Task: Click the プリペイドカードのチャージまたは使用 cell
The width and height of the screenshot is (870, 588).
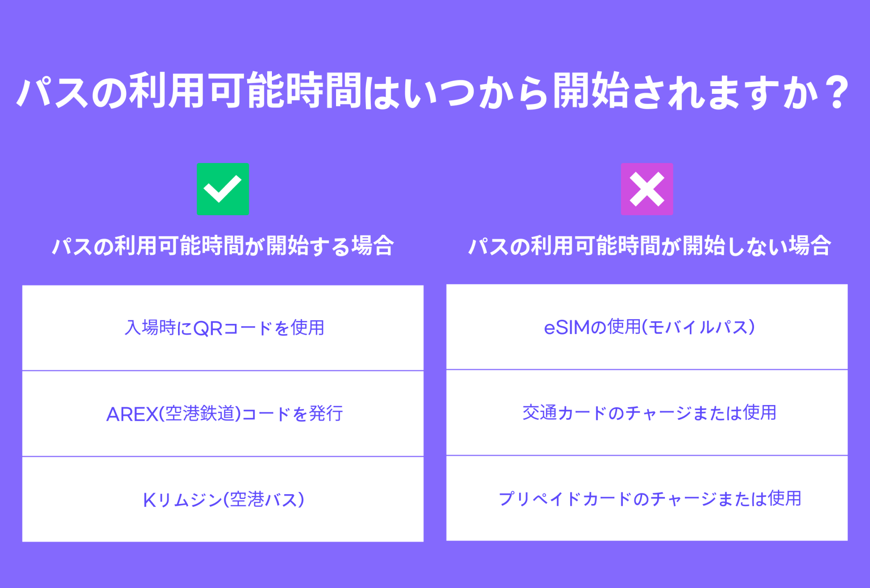Action: coord(647,498)
